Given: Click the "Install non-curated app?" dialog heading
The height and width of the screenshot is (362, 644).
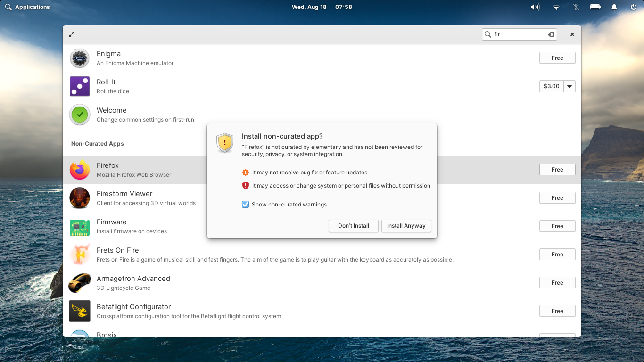Looking at the screenshot, I should pos(282,136).
